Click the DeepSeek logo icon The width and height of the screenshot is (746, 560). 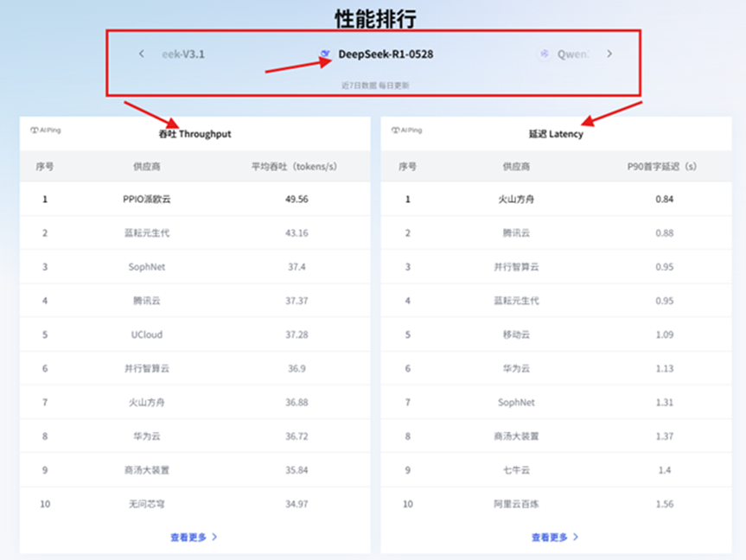[325, 54]
